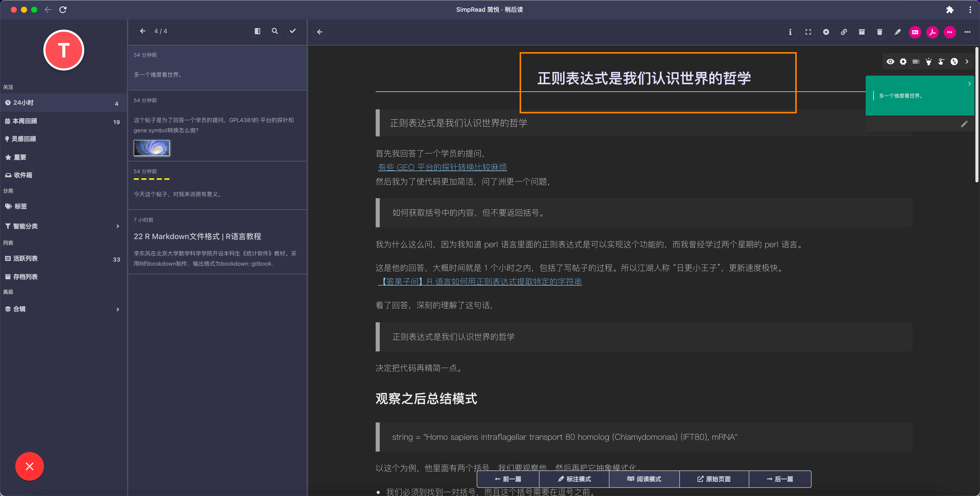Open Markdown export for the article
This screenshot has width=980, height=496.
click(x=915, y=32)
